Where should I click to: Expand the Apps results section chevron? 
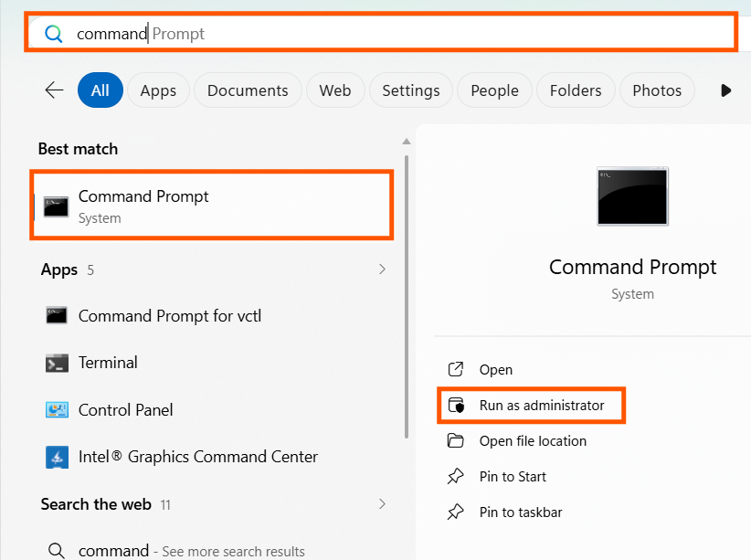point(382,269)
